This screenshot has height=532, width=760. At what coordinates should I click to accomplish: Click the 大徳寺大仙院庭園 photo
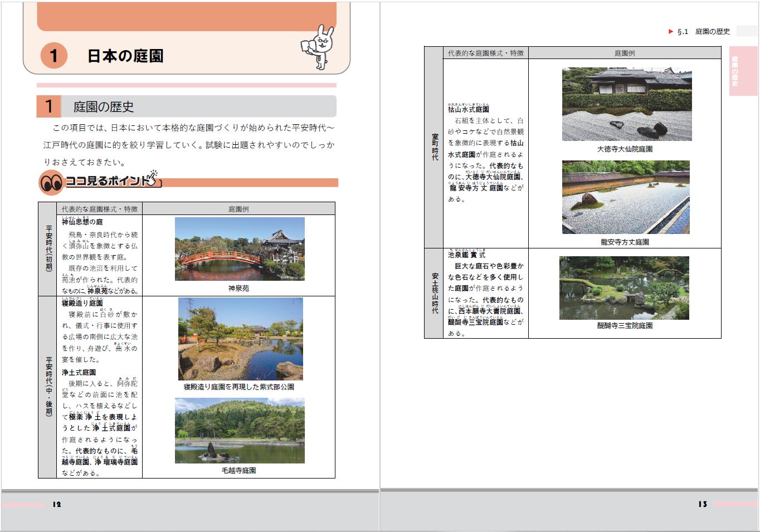pyautogui.click(x=627, y=104)
